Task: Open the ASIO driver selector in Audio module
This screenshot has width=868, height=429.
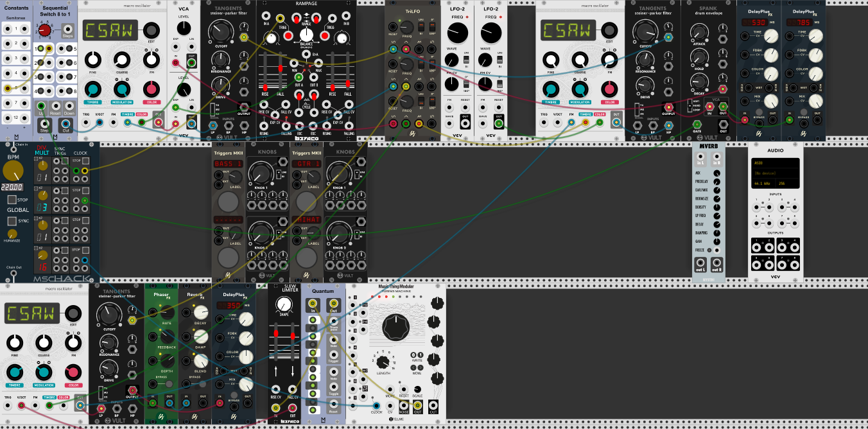Action: click(776, 163)
